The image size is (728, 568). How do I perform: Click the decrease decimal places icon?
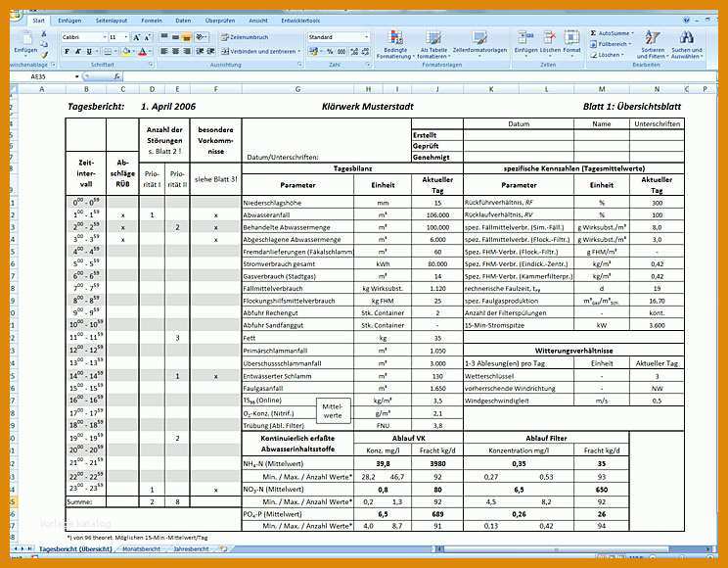point(365,51)
